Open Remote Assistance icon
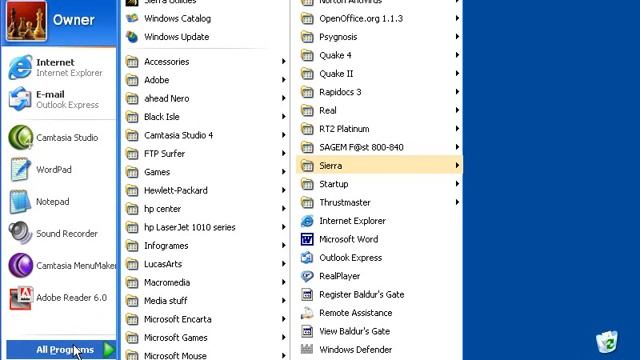This screenshot has height=360, width=640. click(307, 313)
